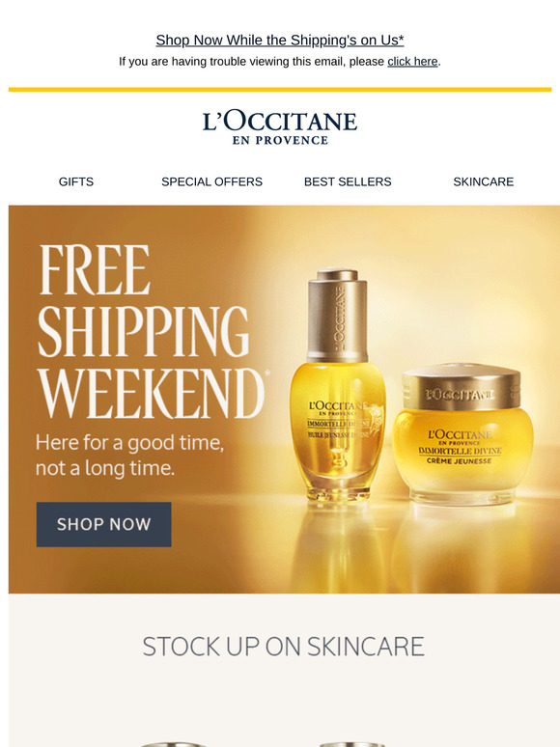Screen dimensions: 560x747
Task: Click the L'Occitane en Provence logo
Action: [x=280, y=127]
